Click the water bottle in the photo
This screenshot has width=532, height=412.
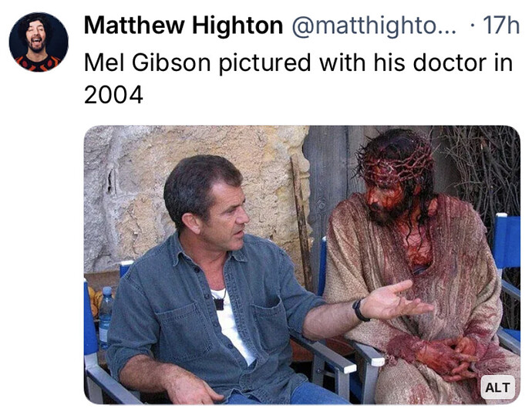[x=105, y=316]
